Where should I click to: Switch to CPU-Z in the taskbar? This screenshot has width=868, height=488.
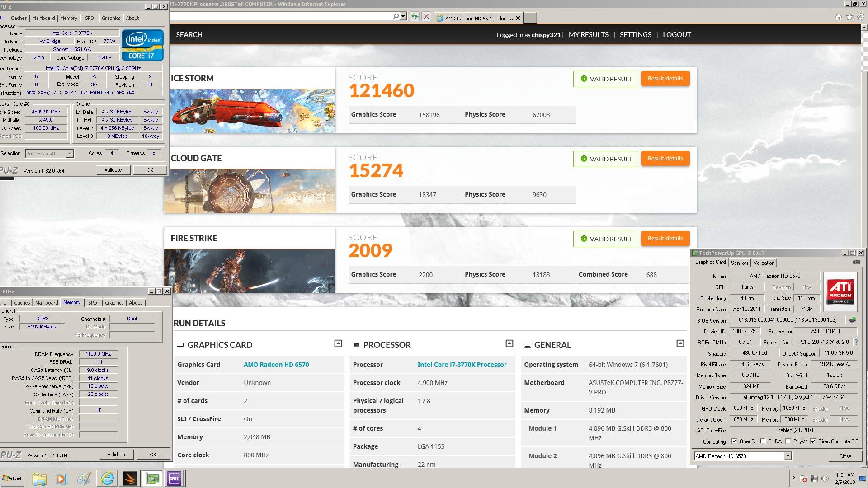pos(174,479)
